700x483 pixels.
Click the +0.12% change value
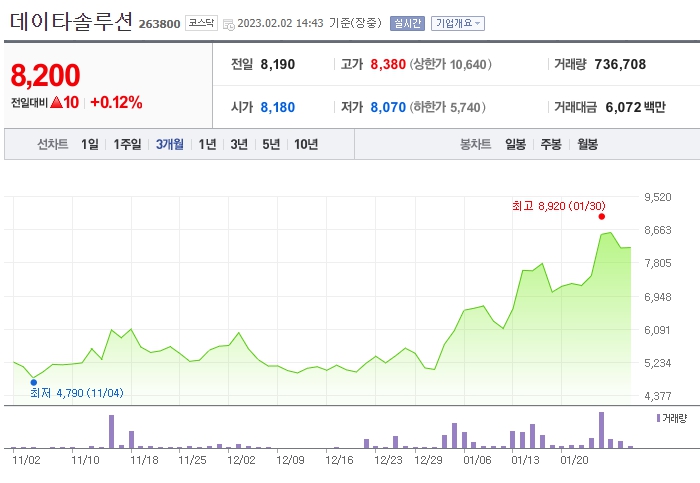[116, 102]
